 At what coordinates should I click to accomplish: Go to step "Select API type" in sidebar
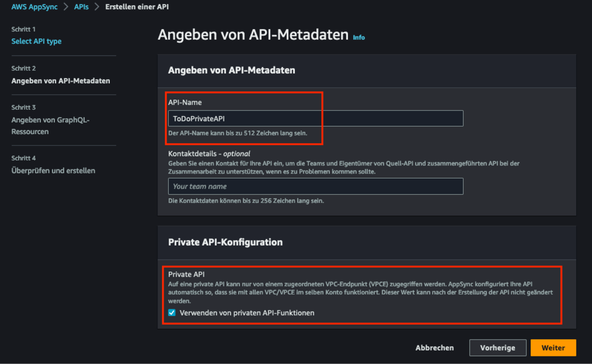pyautogui.click(x=37, y=41)
